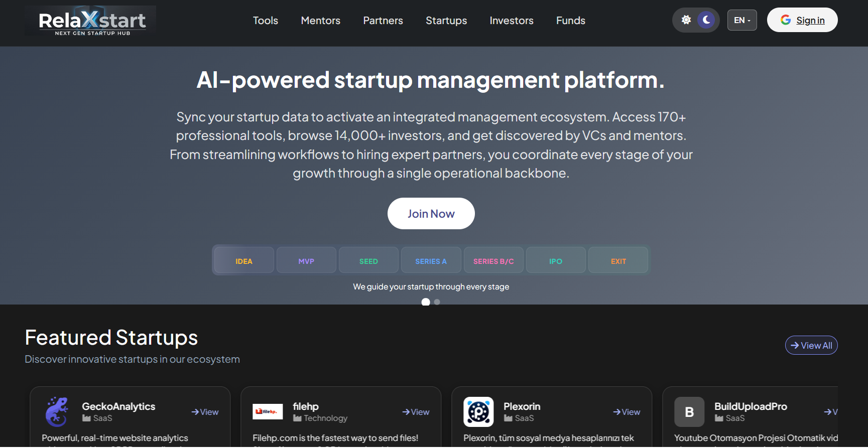Click the Google Sign in button
This screenshot has height=448, width=868.
click(x=802, y=20)
